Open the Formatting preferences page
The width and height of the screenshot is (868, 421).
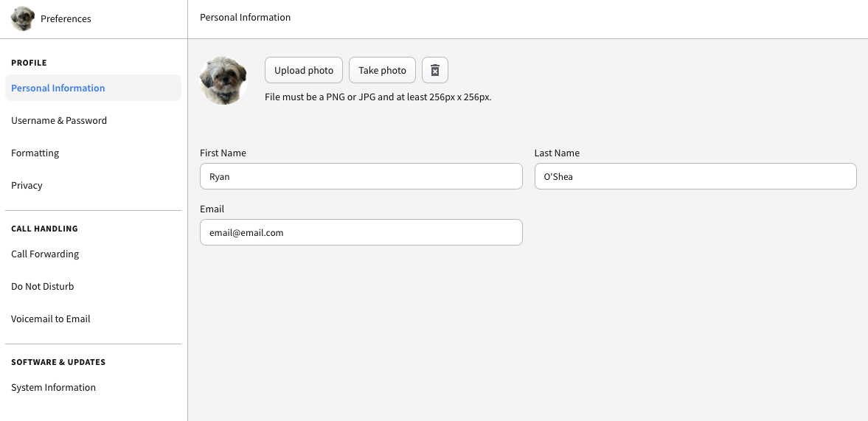[93, 153]
